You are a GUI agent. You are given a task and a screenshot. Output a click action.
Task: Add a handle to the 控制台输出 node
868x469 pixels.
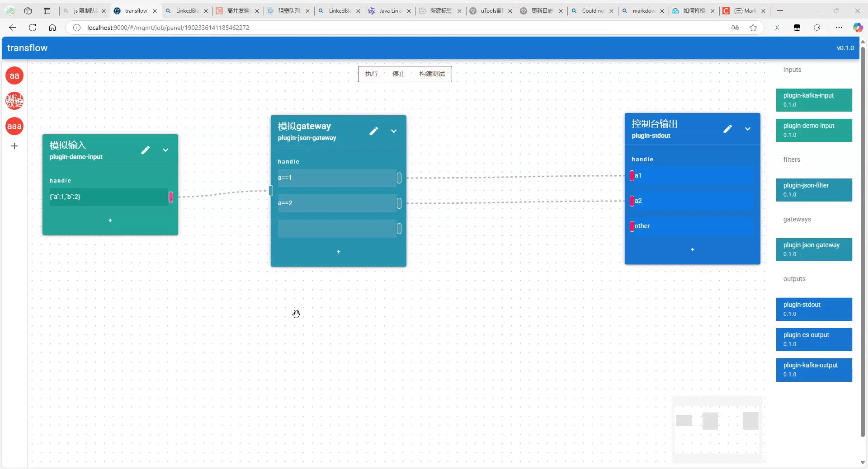point(693,249)
